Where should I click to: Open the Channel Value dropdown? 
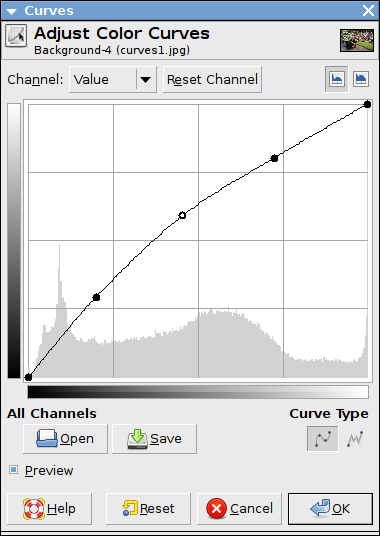coord(113,79)
